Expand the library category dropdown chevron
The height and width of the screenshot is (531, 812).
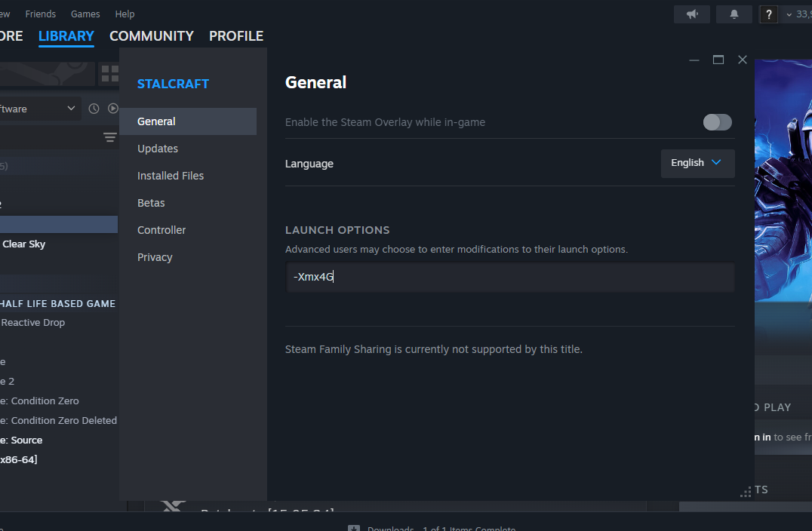point(71,108)
